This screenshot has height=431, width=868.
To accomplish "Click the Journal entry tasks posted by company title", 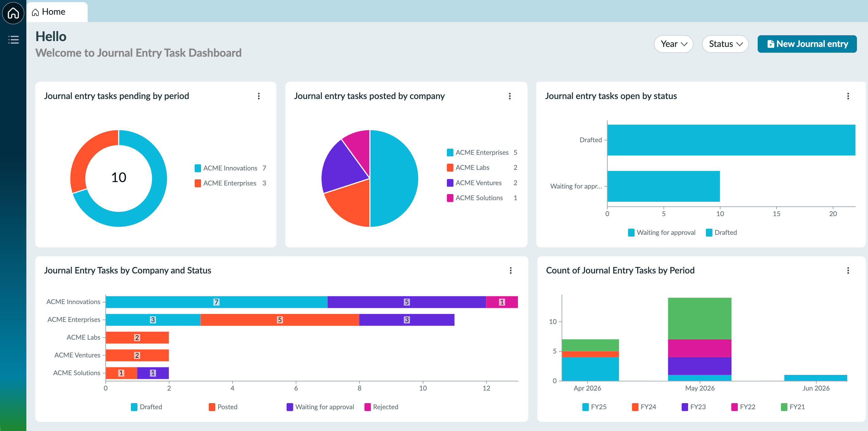I will click(369, 96).
